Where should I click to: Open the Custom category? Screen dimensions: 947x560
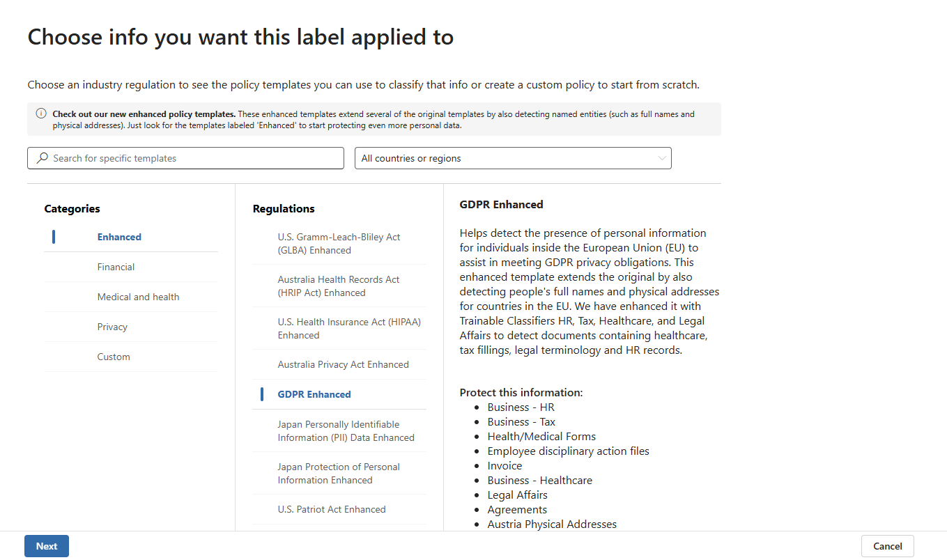[x=114, y=357]
